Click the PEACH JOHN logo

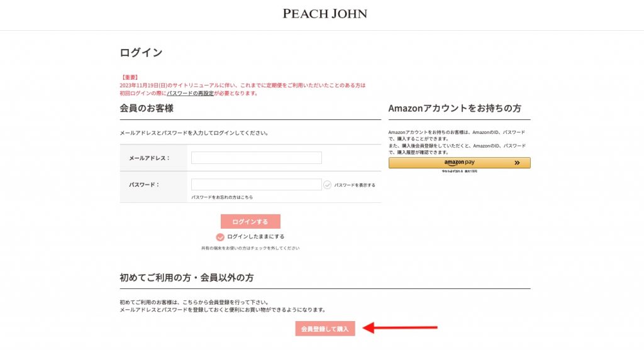[x=325, y=13]
